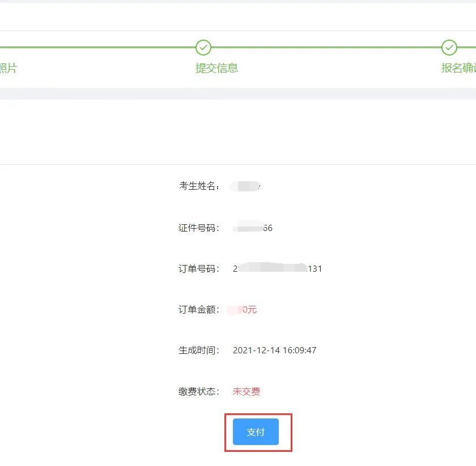The height and width of the screenshot is (466, 476).
Task: Click progress line between 提交信息 and 报名确认
Action: point(326,48)
